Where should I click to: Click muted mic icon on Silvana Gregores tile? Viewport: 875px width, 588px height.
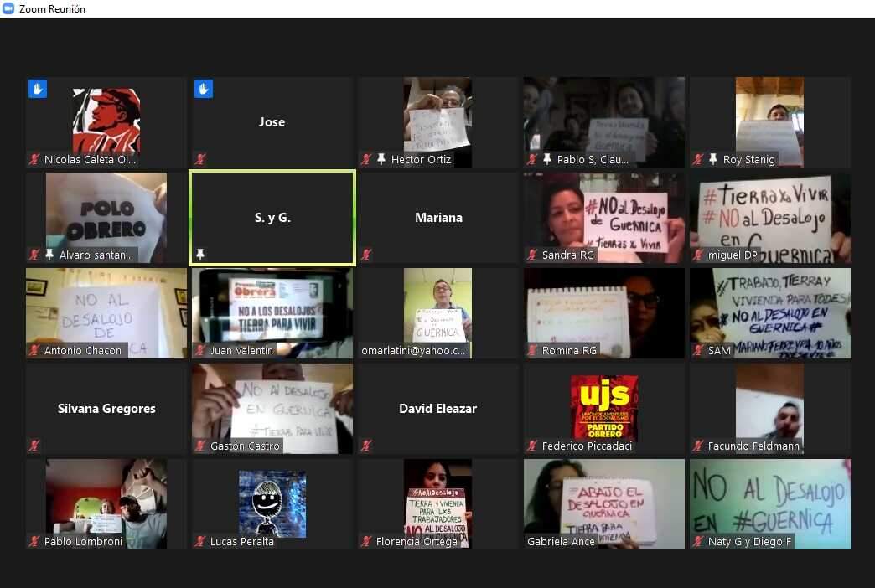(x=34, y=446)
